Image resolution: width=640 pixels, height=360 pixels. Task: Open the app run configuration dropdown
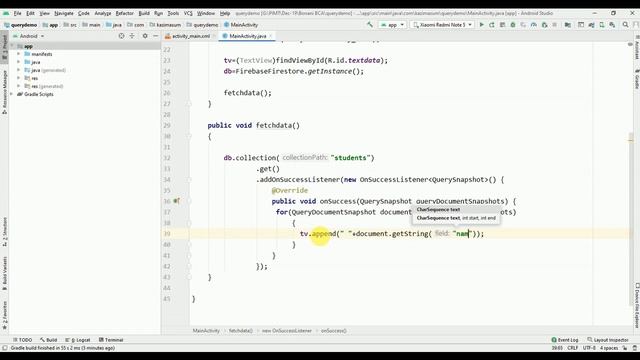click(x=392, y=25)
